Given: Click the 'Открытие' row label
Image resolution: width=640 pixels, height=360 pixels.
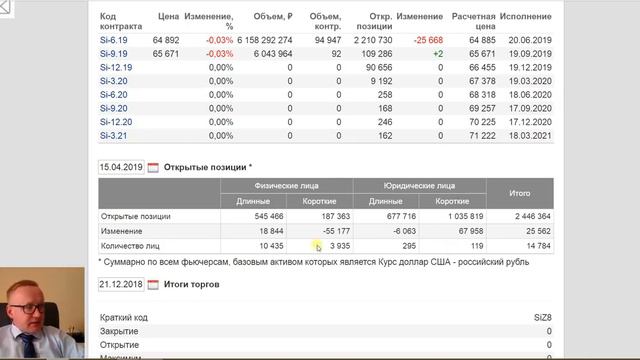Looking at the screenshot, I should 119,345.
